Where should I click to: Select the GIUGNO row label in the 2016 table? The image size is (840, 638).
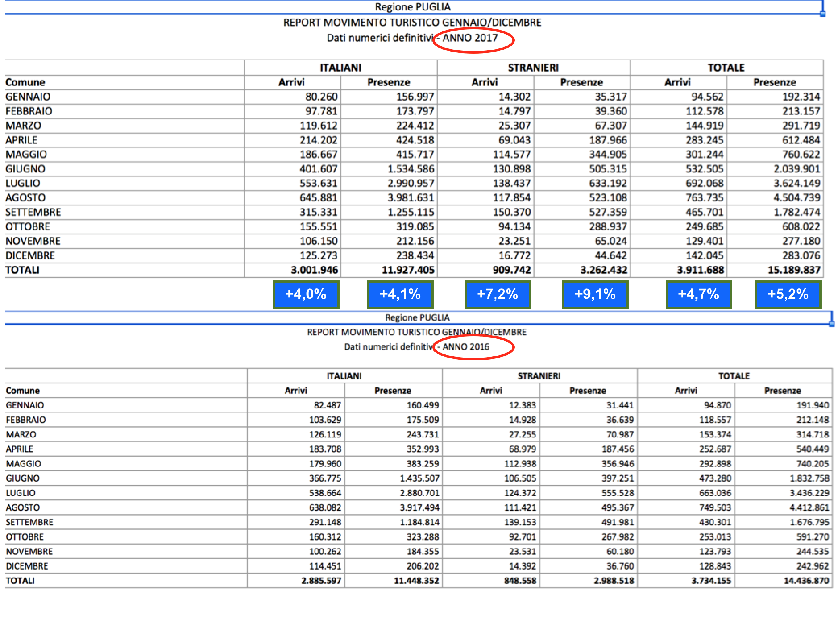tap(23, 478)
